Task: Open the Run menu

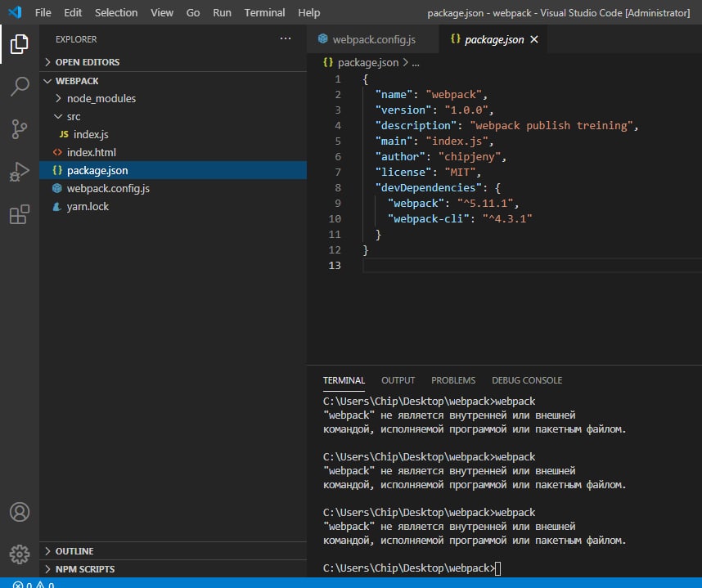Action: (x=222, y=12)
